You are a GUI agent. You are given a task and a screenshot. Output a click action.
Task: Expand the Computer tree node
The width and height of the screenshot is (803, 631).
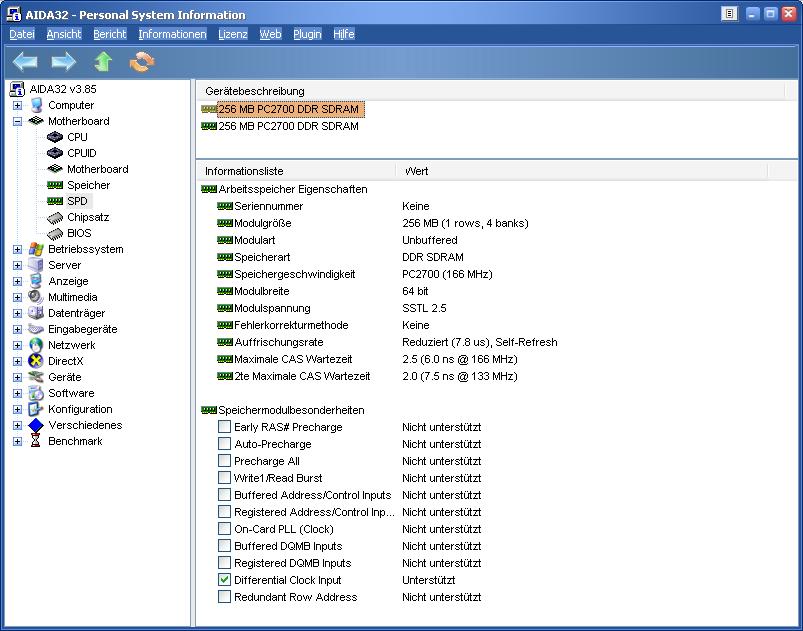tap(17, 105)
